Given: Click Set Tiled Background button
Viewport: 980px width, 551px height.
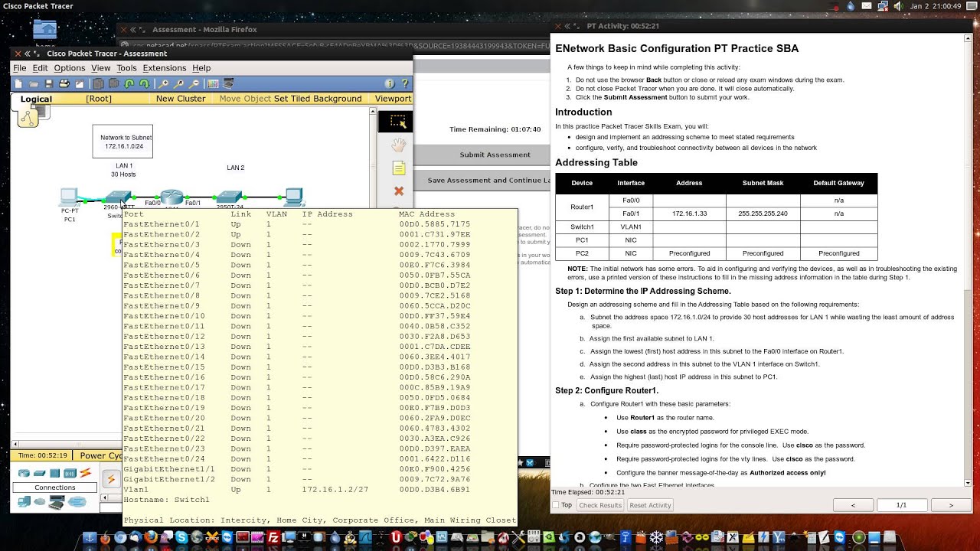Looking at the screenshot, I should tap(318, 99).
